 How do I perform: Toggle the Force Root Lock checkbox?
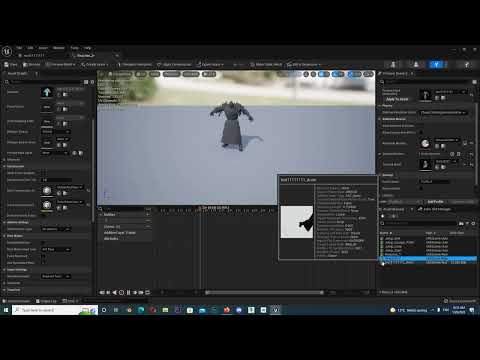click(x=43, y=256)
